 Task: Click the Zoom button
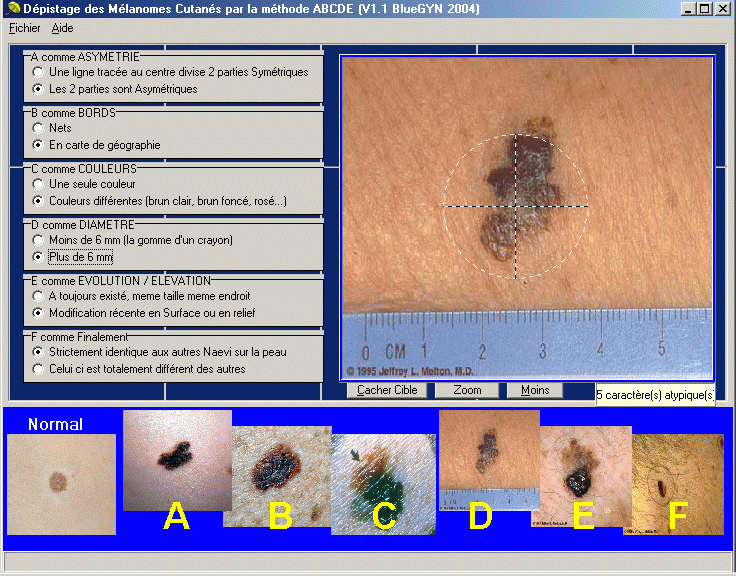click(467, 390)
